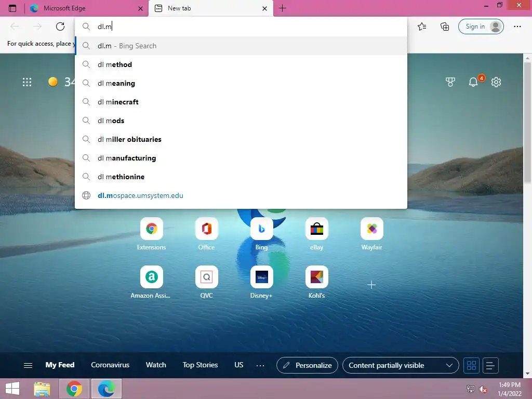Show more feed topics ellipsis
Screen dimensions: 532x399
pyautogui.click(x=260, y=365)
